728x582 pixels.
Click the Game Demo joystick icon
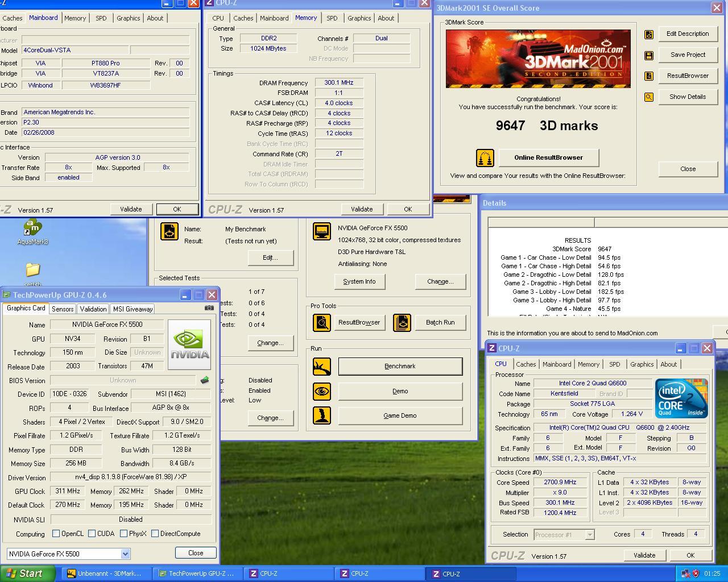coord(322,415)
